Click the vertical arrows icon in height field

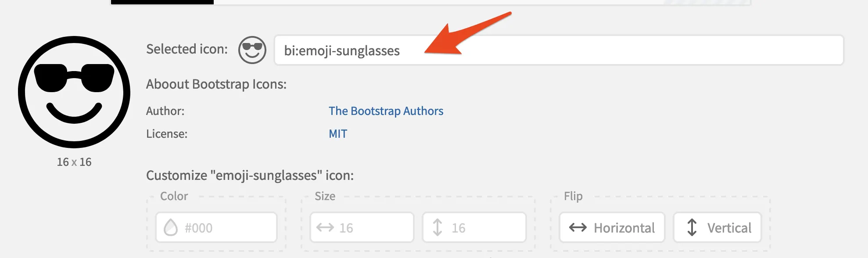pyautogui.click(x=437, y=228)
